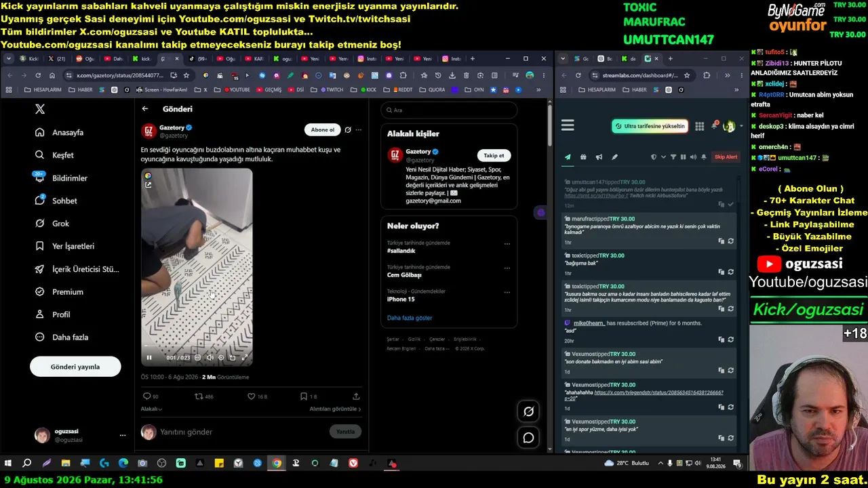Pause the Gazetory video
The width and height of the screenshot is (868, 488).
click(x=149, y=357)
